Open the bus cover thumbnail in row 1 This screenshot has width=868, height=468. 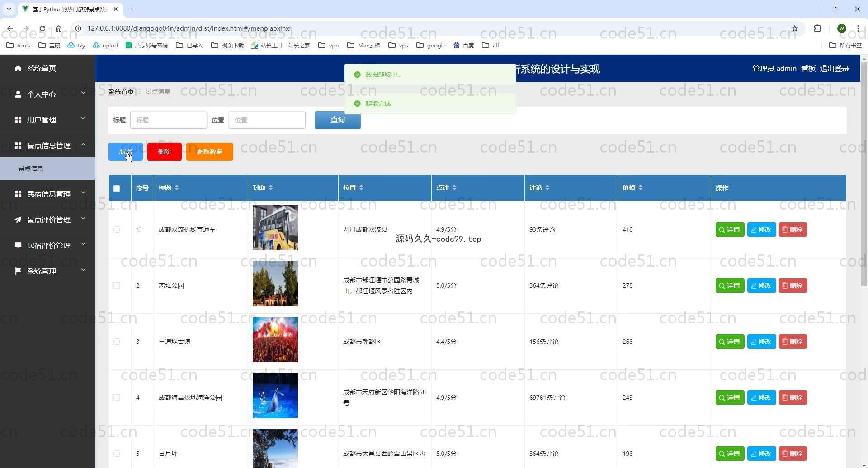coord(275,228)
